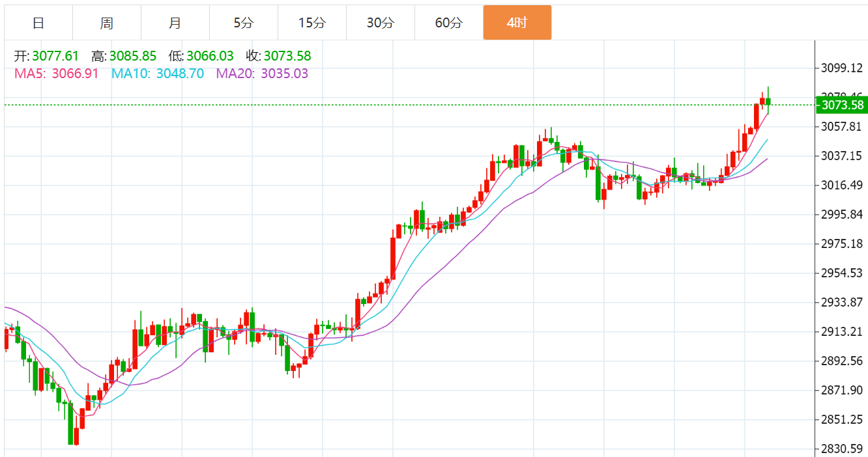Switch to the 60分 tab
Viewport: 868px width, 457px height.
(449, 23)
